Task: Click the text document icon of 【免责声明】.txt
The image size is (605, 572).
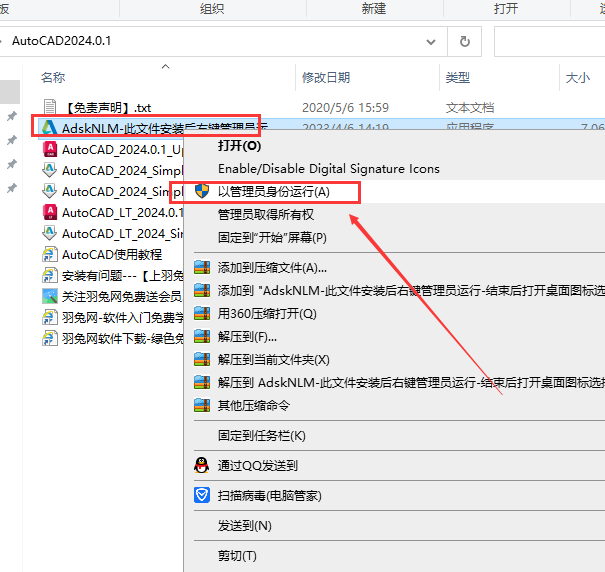Action: (x=50, y=107)
